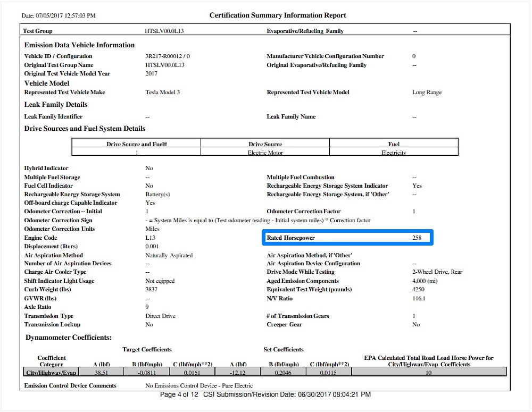The height and width of the screenshot is (412, 532).
Task: Click the Emission Control Device Comments label
Action: point(70,385)
